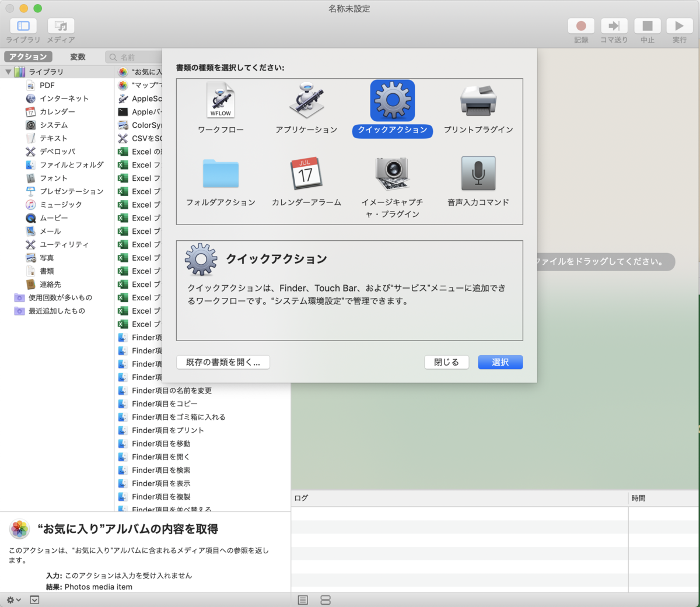This screenshot has height=607, width=700.
Task: Run the workflow via the 実行 icon
Action: (x=678, y=27)
